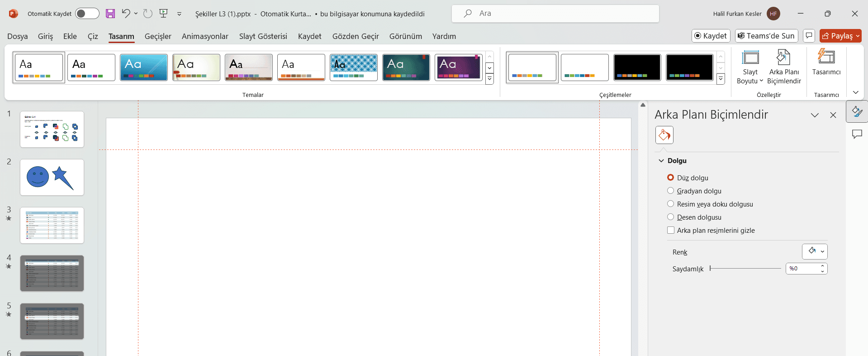Select slide 4 dark table thumbnail
This screenshot has width=868, height=356.
point(52,274)
